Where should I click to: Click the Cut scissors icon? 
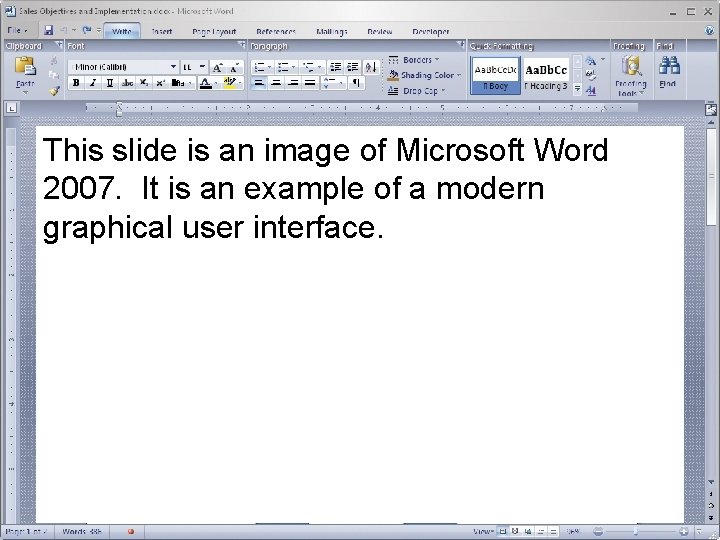click(54, 60)
